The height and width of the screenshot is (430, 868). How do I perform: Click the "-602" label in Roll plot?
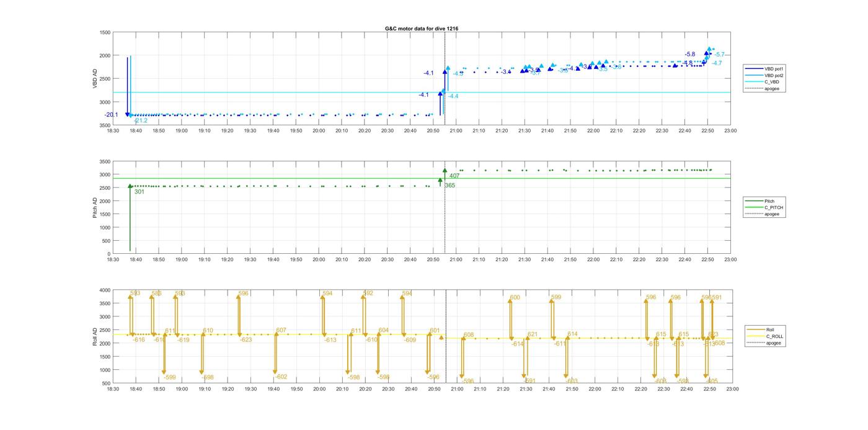[281, 377]
